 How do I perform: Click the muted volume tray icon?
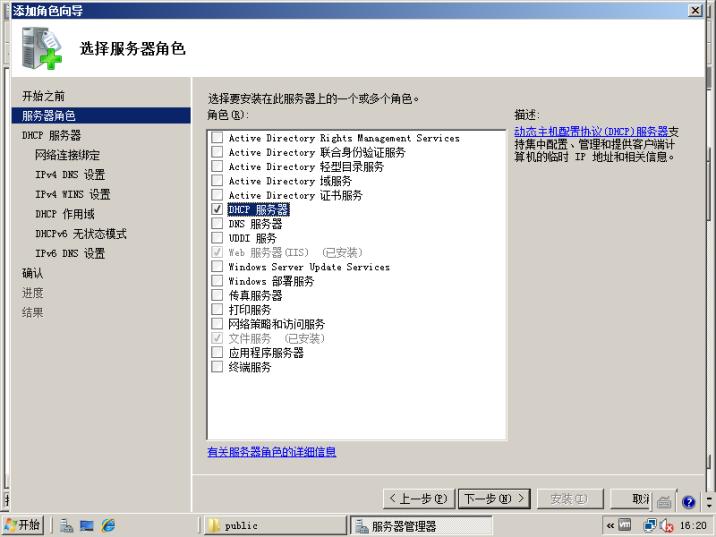pos(667,526)
